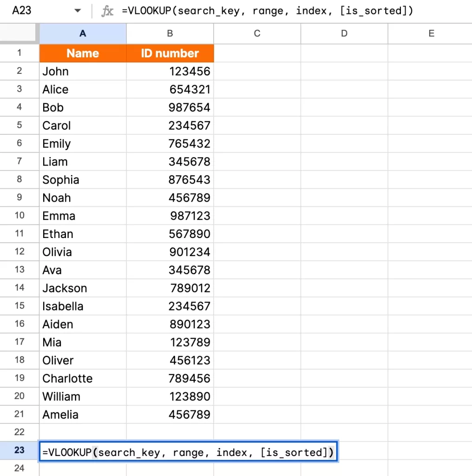
Task: Select empty cell in row 22 column A
Action: pyautogui.click(x=82, y=433)
